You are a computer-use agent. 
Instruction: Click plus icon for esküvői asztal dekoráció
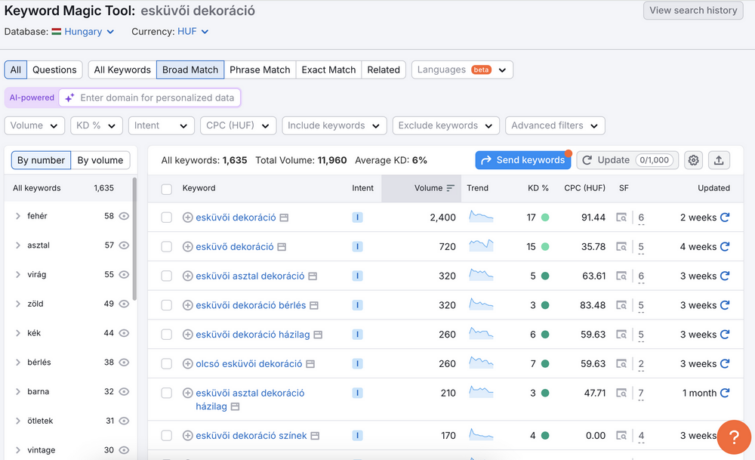(x=188, y=276)
